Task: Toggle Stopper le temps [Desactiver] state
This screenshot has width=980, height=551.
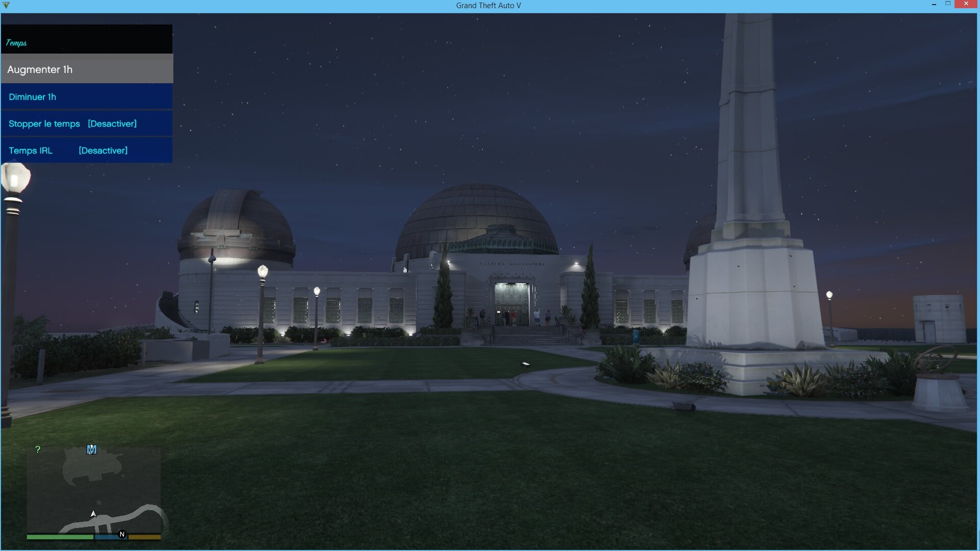Action: (x=112, y=124)
